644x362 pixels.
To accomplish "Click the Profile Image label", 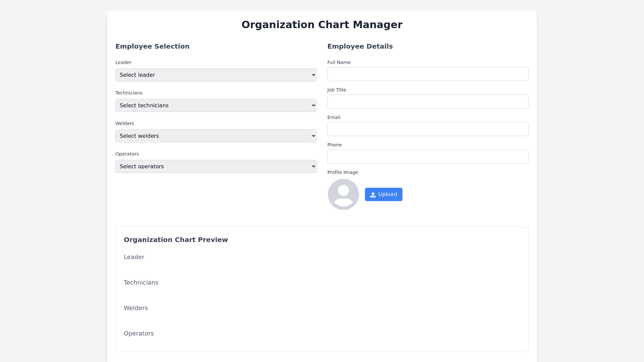I will pos(342,173).
